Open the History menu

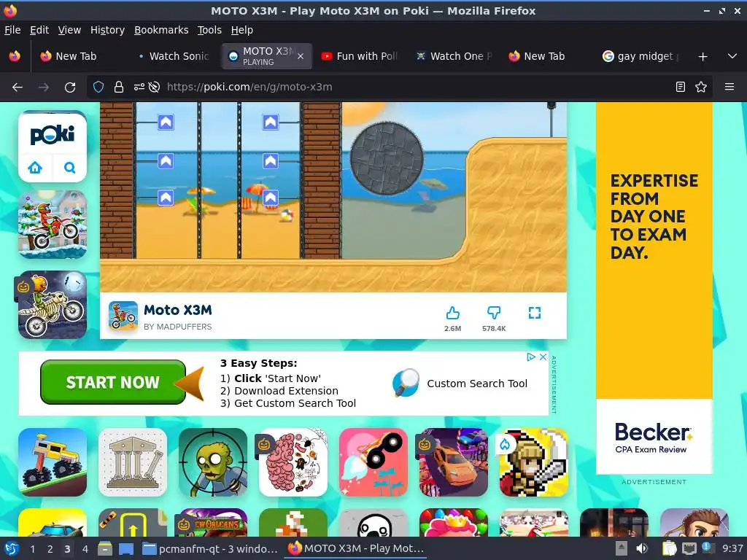click(x=108, y=30)
